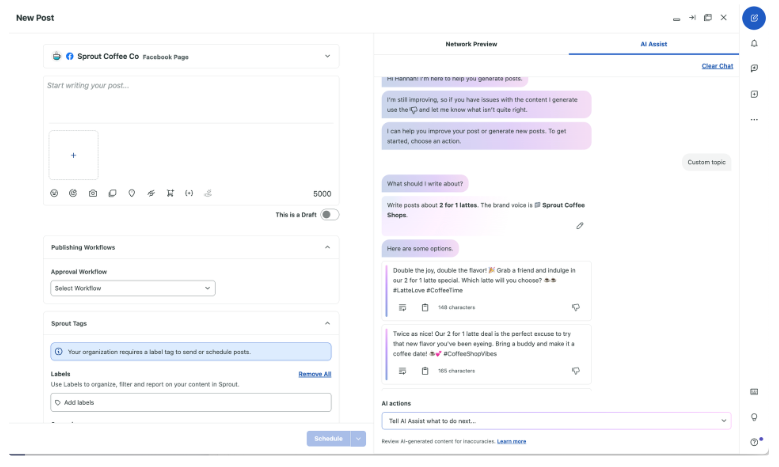Select the Twice as nice post option text
779x467 pixels.
tap(483, 344)
